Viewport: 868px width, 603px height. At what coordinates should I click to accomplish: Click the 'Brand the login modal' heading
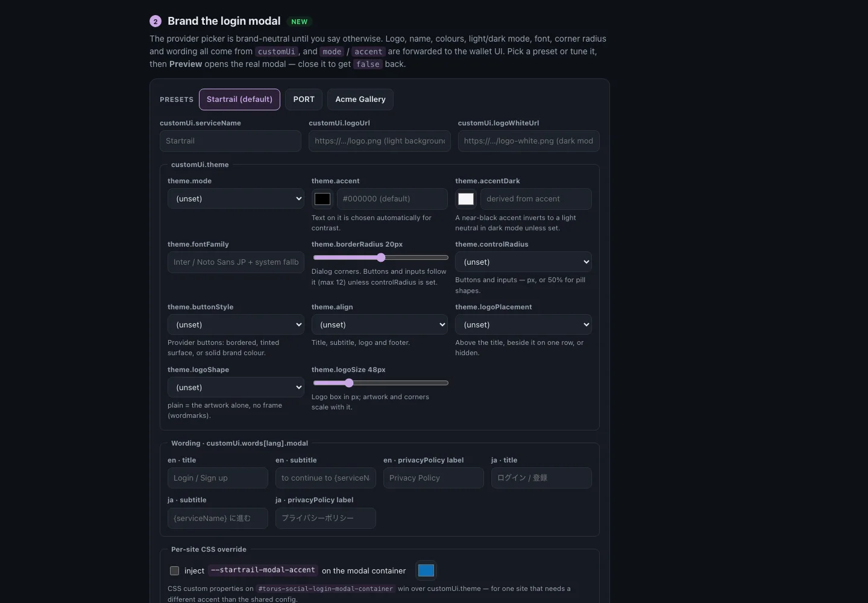click(224, 21)
